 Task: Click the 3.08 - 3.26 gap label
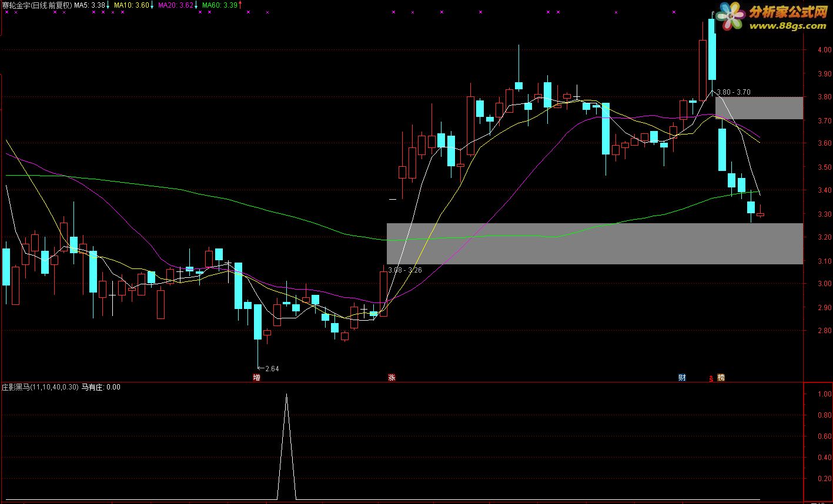(406, 270)
